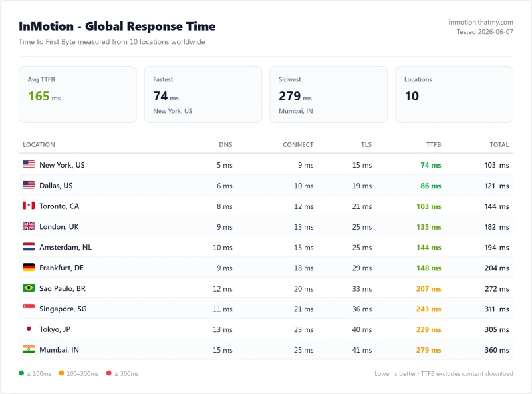Click the 40 ms TLS value for Tokyo

click(x=362, y=329)
